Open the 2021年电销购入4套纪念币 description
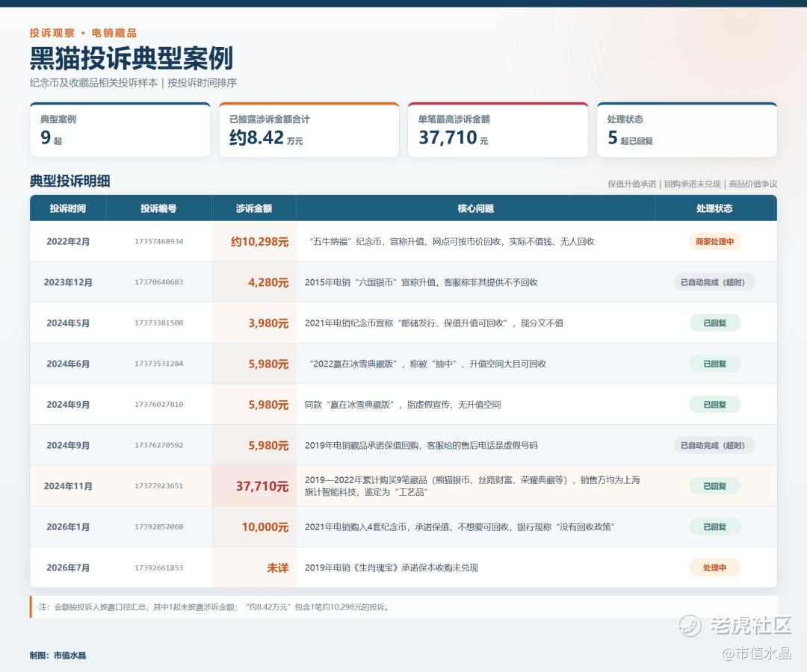The width and height of the screenshot is (807, 672). pos(460,527)
